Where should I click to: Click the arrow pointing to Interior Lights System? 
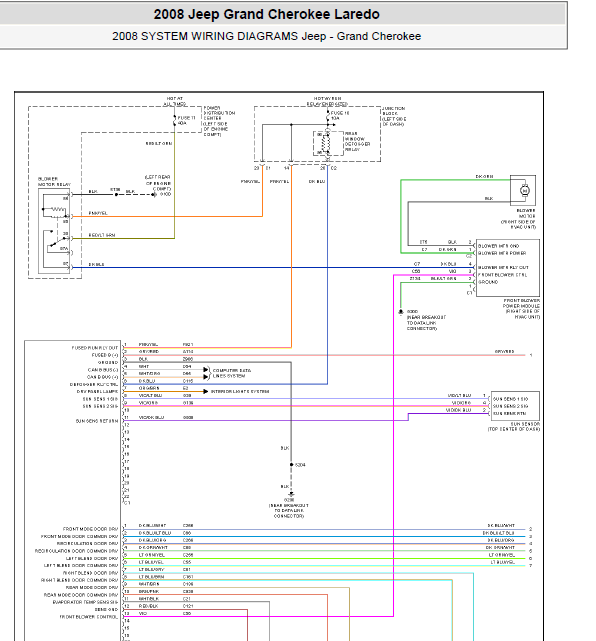206,392
